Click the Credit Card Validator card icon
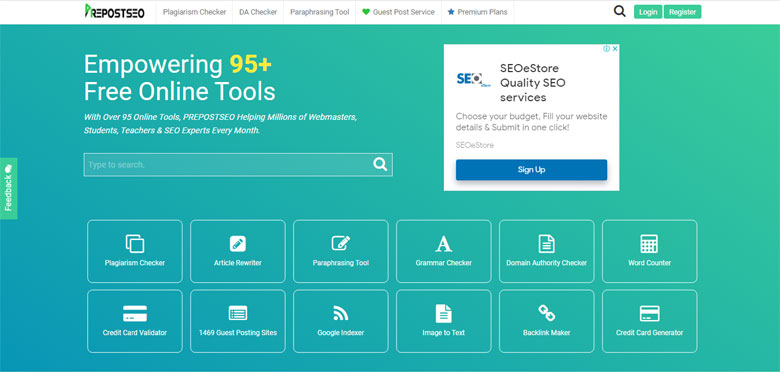Image resolution: width=780 pixels, height=373 pixels. (x=135, y=314)
